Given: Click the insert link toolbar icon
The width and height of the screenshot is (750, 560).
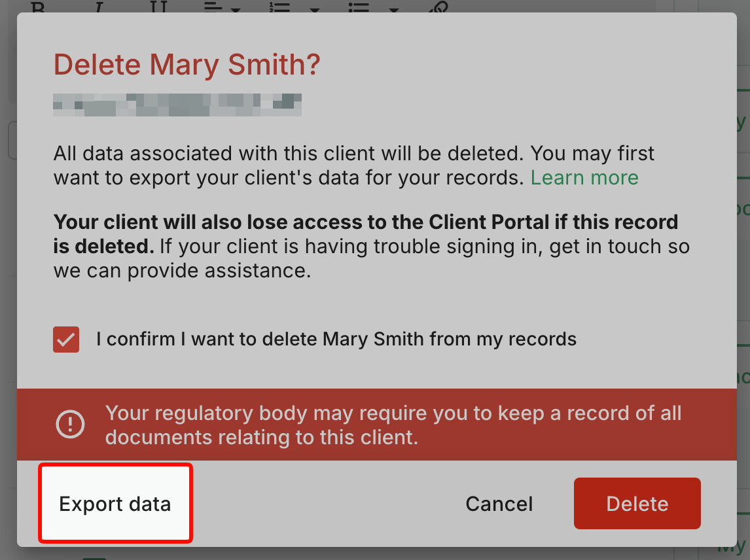Looking at the screenshot, I should coord(438,7).
